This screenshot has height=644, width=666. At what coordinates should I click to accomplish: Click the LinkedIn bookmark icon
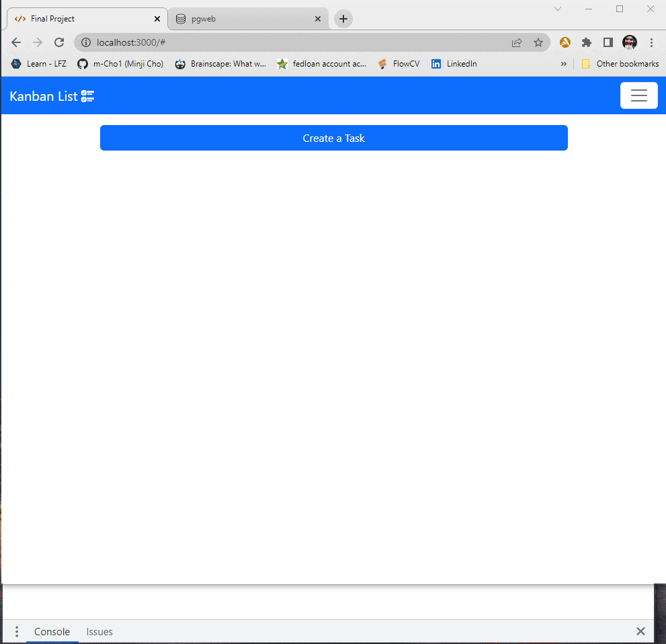tap(436, 64)
